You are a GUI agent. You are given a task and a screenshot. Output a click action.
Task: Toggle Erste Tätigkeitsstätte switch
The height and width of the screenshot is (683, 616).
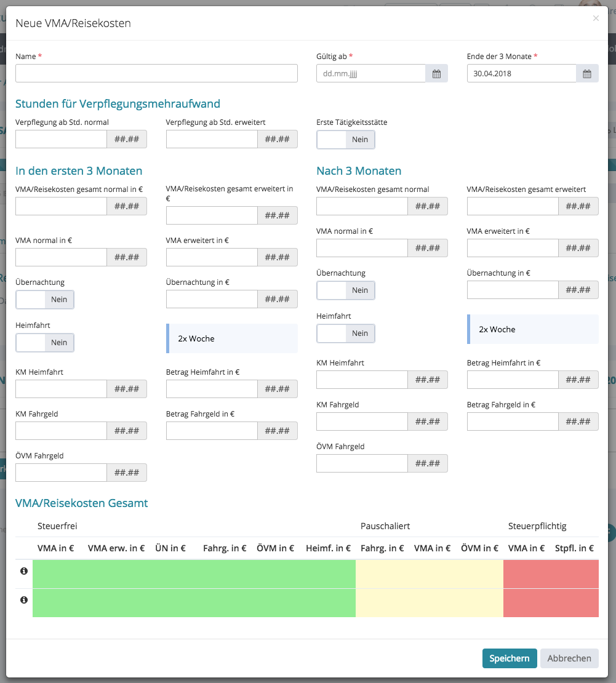pyautogui.click(x=346, y=140)
